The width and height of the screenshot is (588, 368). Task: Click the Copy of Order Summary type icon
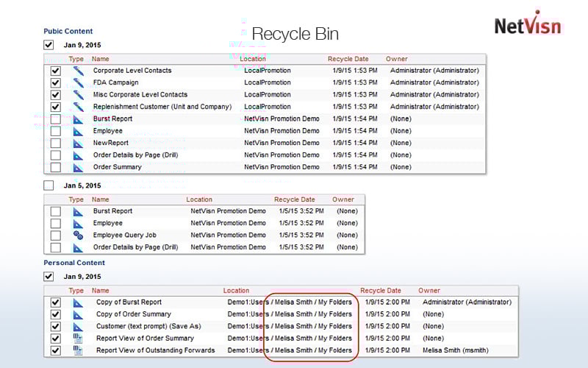[78, 315]
